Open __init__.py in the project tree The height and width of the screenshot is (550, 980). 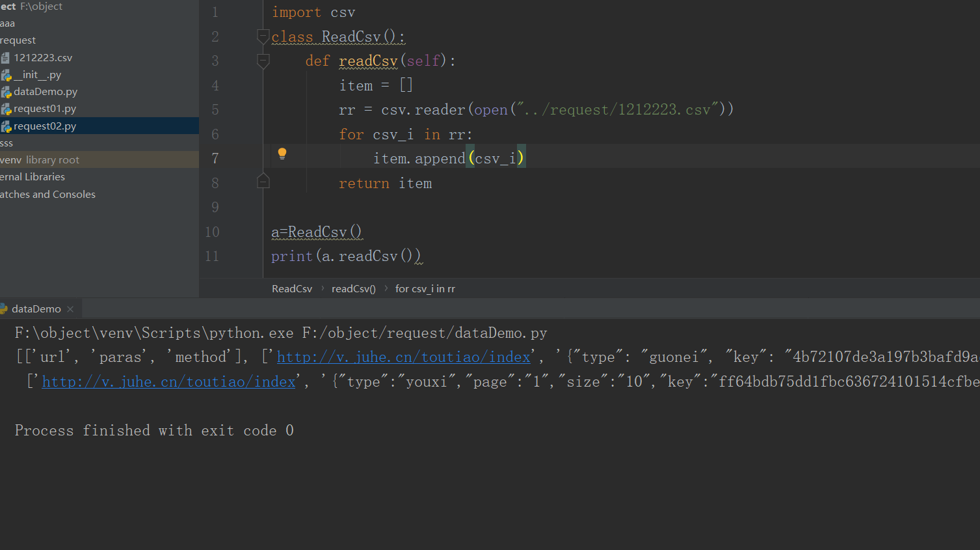pyautogui.click(x=38, y=75)
